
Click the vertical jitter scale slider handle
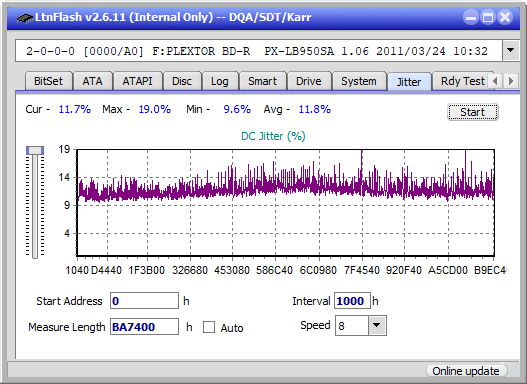35,150
